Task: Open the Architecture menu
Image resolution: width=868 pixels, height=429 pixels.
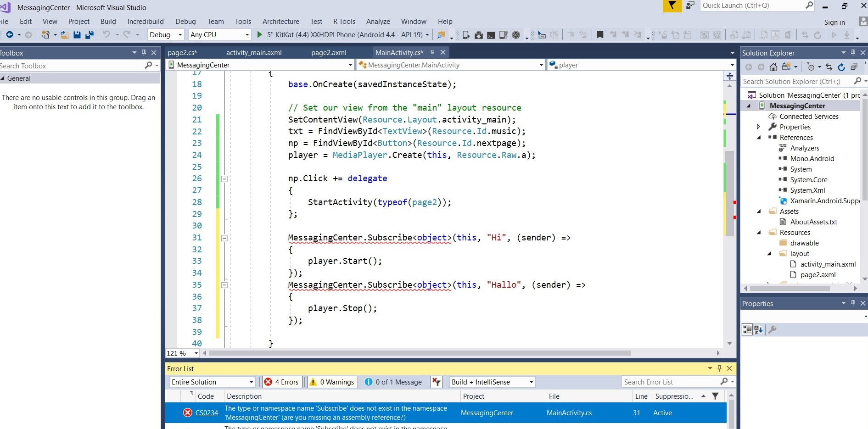Action: click(x=281, y=21)
